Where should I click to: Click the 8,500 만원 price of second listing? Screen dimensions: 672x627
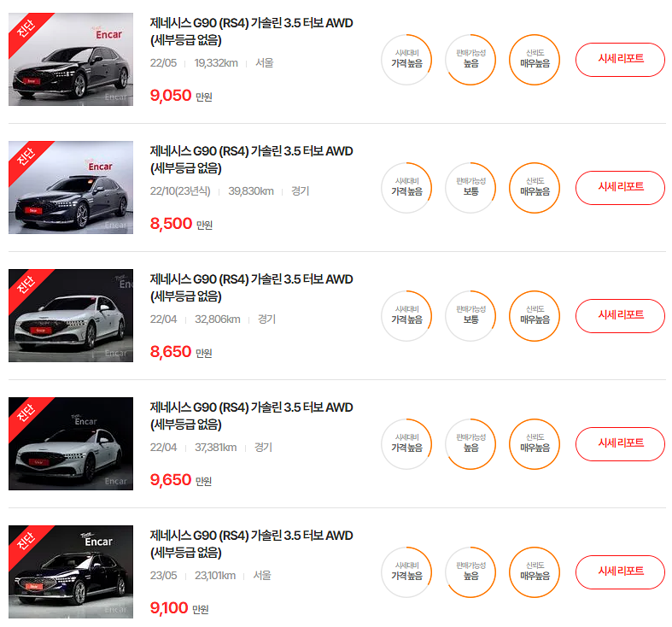click(x=181, y=224)
